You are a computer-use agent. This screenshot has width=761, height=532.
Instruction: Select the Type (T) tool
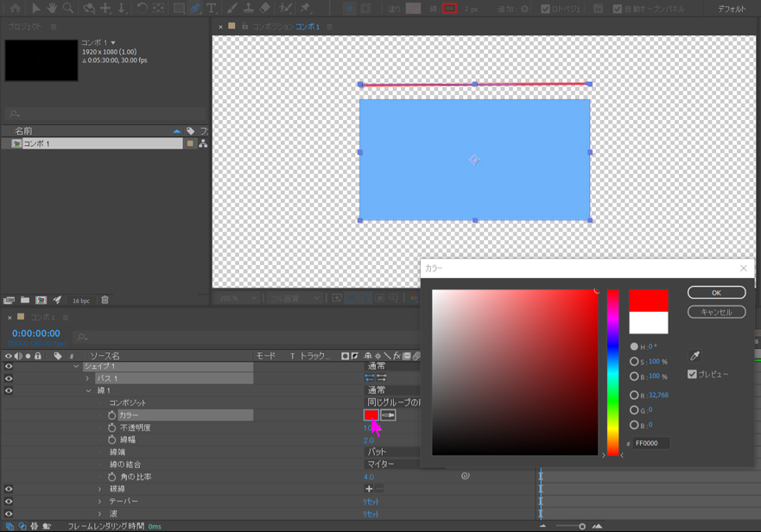coord(211,8)
